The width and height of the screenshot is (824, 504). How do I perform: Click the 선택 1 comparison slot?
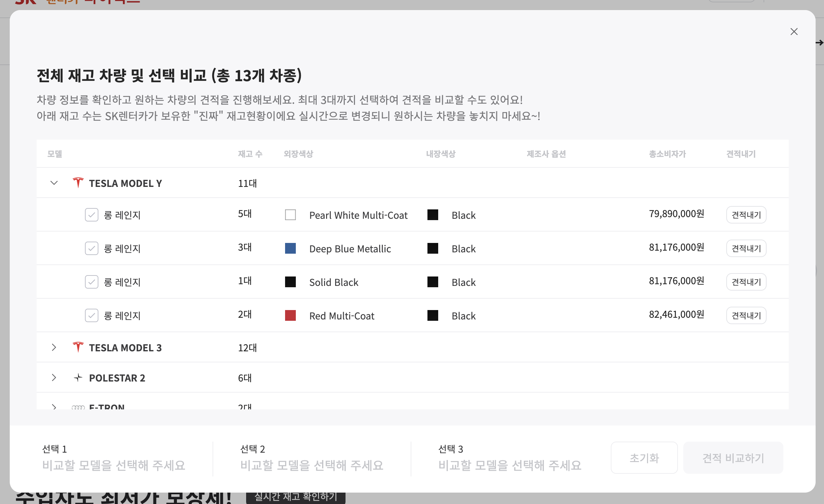113,458
